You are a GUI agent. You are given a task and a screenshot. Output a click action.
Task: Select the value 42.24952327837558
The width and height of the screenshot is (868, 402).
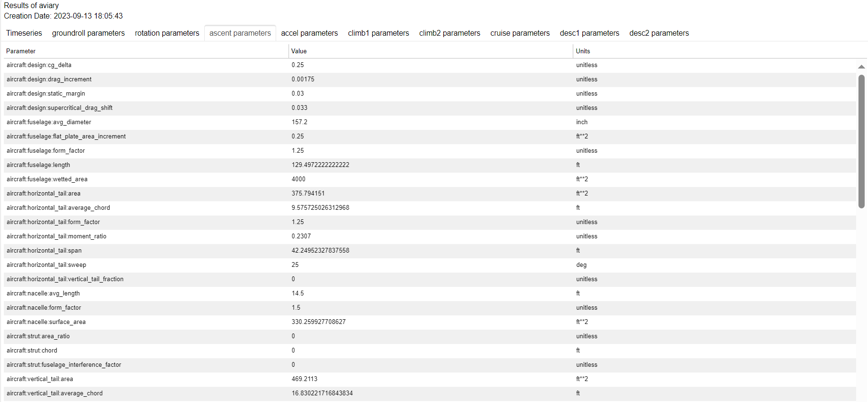[320, 251]
